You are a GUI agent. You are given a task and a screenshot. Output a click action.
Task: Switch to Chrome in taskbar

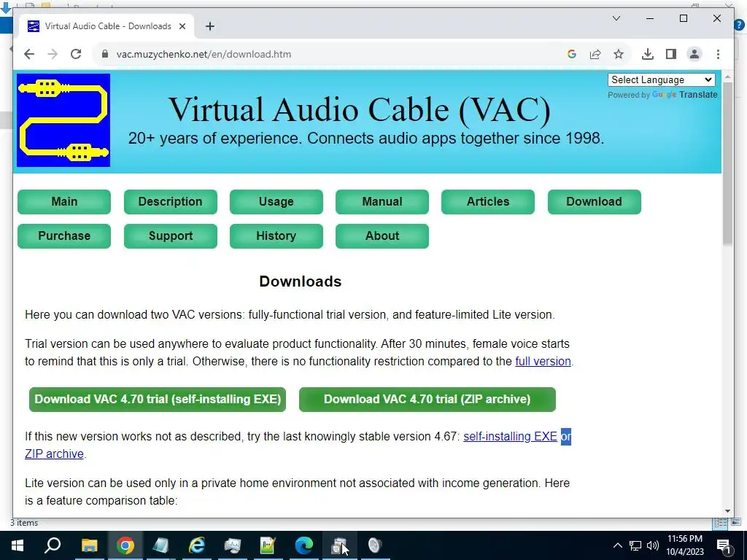125,545
